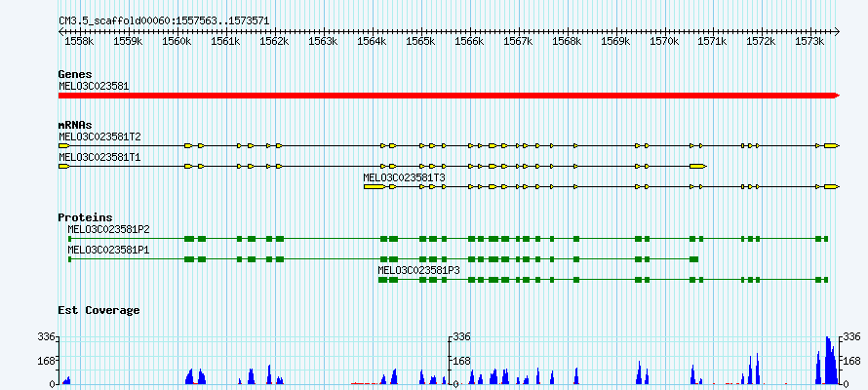
Task: Click the mRNAs track title
Action: click(x=75, y=125)
